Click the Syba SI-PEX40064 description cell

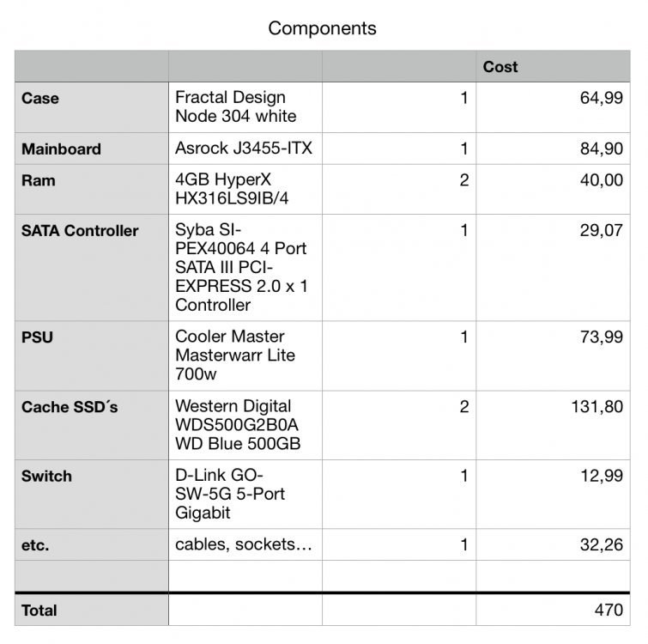(245, 267)
